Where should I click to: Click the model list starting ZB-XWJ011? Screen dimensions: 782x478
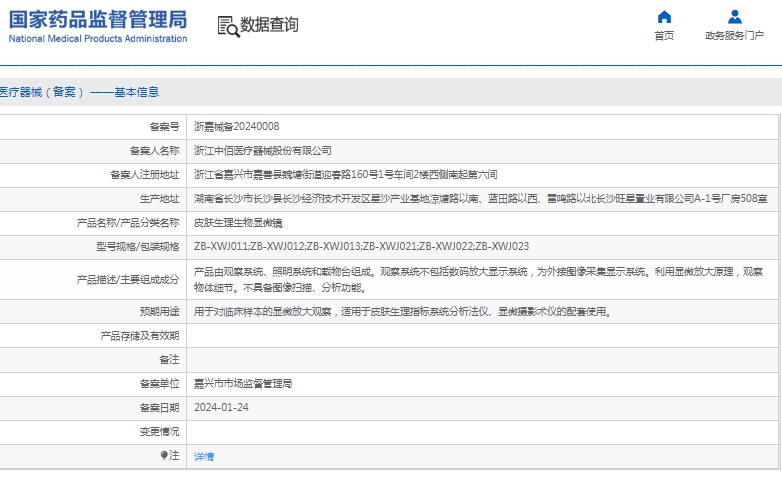[362, 246]
